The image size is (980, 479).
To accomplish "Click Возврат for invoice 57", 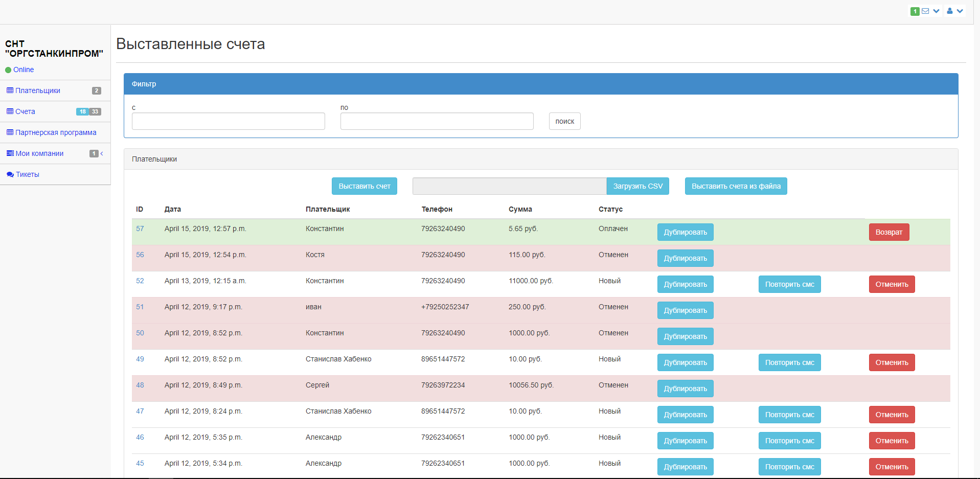I will click(x=888, y=232).
